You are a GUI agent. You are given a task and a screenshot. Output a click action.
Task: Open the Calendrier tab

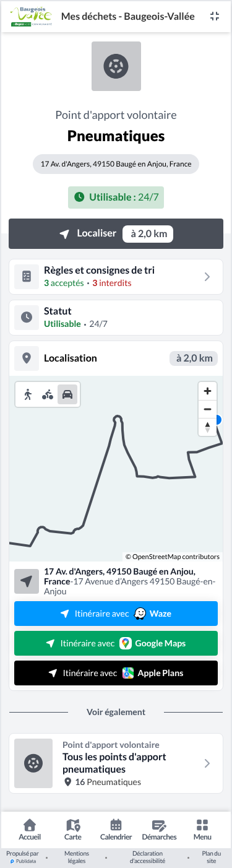[116, 830]
